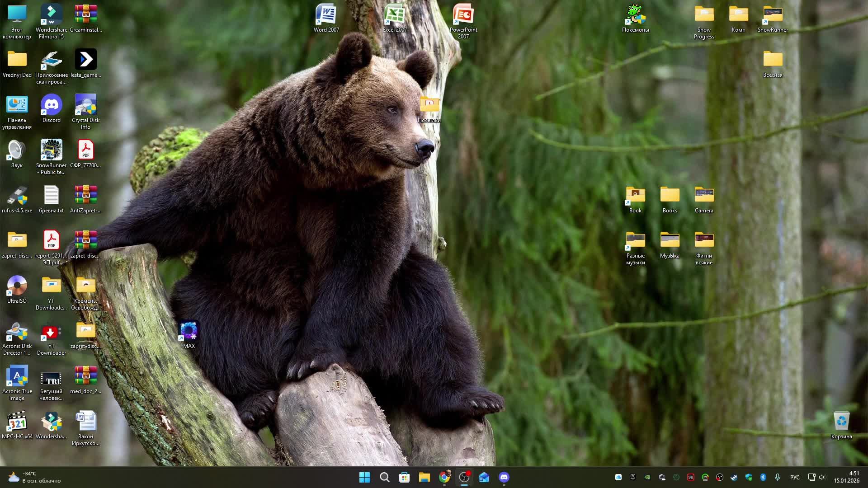Open weather widget showing -34°C
Screen dimensions: 868x488
(34, 477)
